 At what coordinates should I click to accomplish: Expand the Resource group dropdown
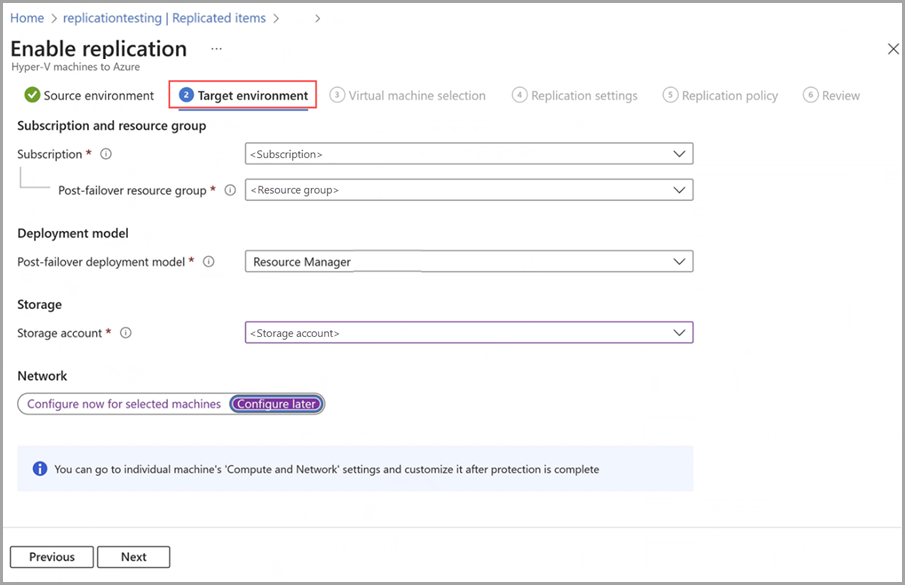click(x=468, y=189)
